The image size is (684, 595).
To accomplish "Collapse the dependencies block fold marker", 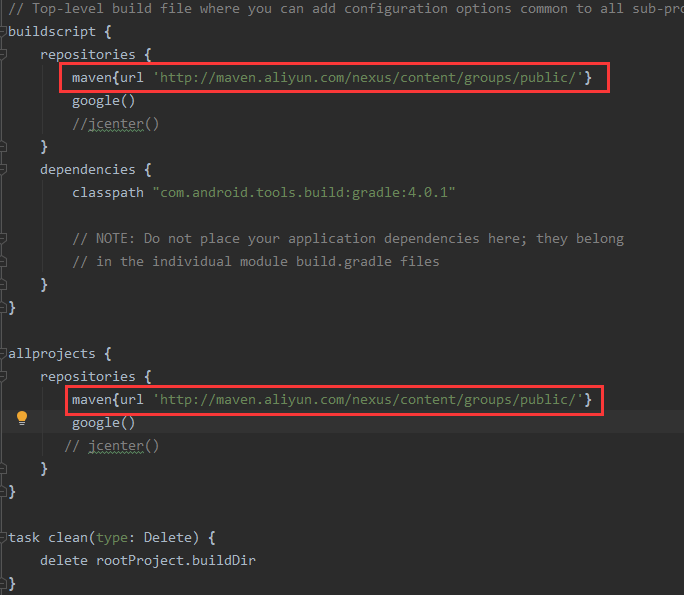I will [3, 169].
